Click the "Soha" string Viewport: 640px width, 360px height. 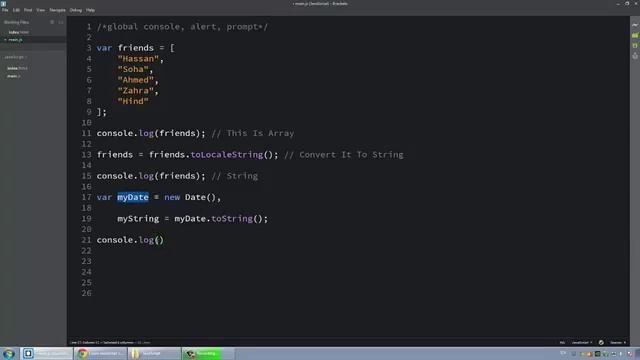(133, 69)
